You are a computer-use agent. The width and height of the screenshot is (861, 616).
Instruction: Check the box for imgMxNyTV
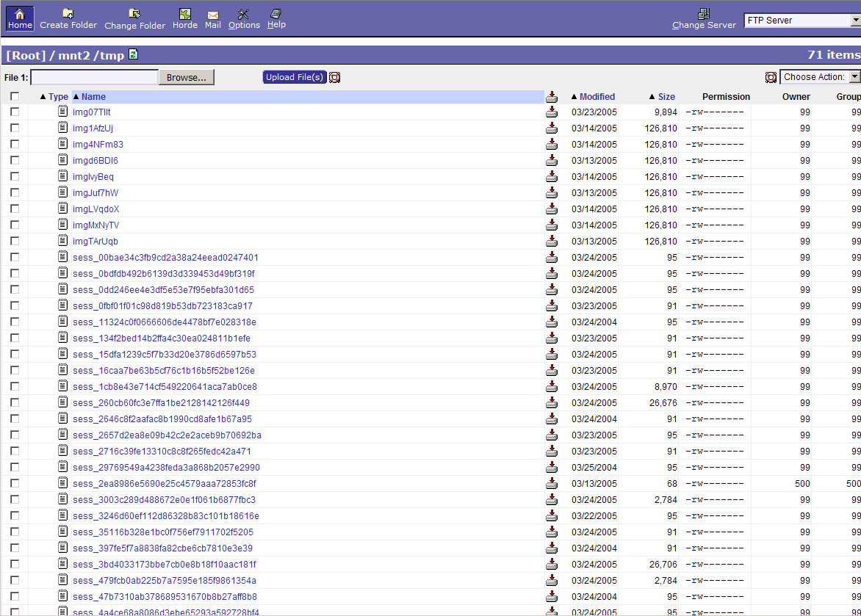pos(15,225)
